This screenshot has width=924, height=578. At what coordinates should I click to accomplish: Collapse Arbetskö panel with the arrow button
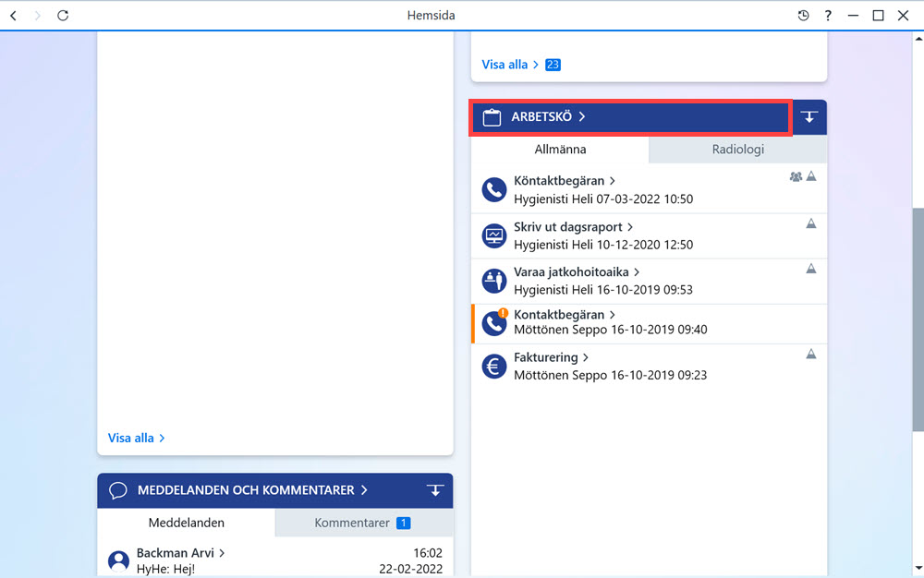pyautogui.click(x=809, y=117)
